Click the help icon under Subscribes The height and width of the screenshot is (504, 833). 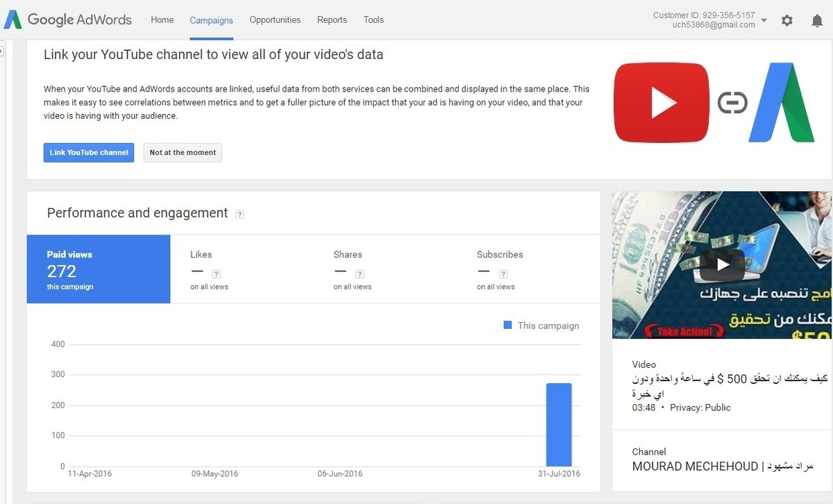503,274
